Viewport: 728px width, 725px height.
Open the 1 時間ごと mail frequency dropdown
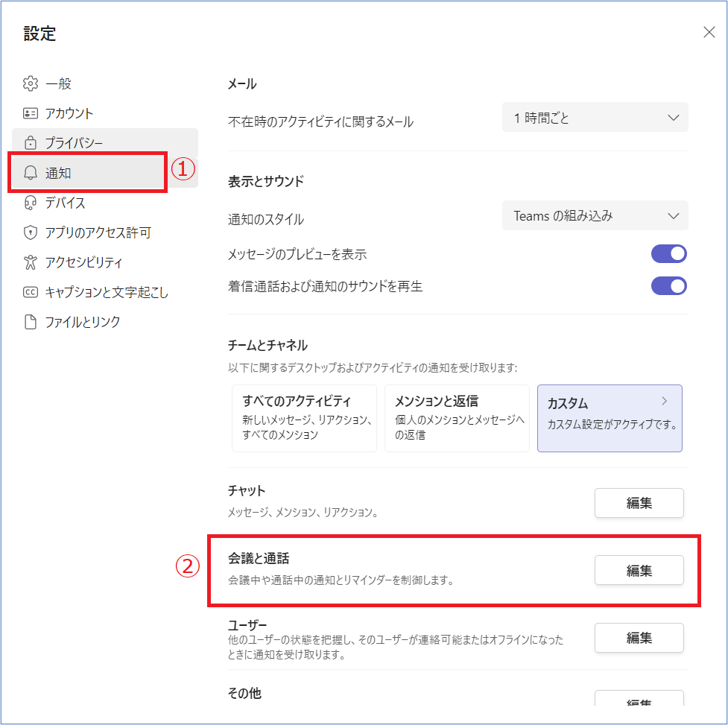point(595,118)
